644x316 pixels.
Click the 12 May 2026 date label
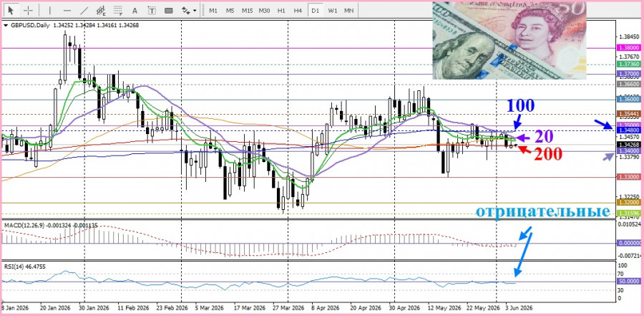pos(444,308)
